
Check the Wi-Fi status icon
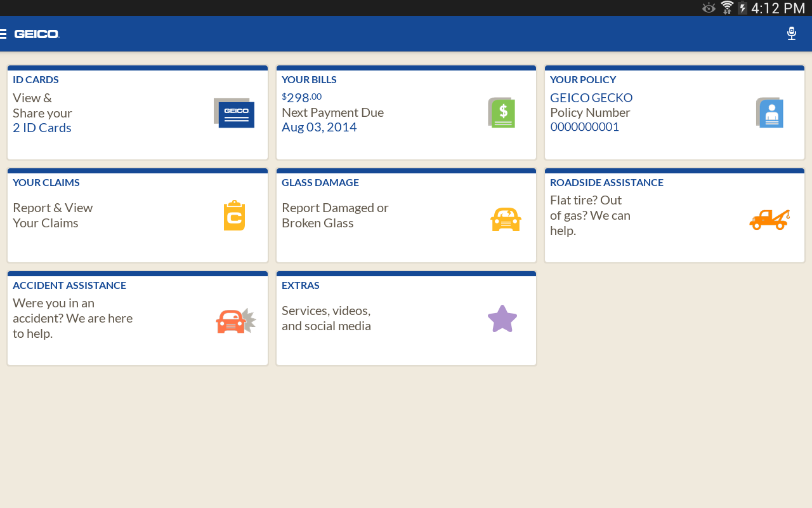(727, 8)
